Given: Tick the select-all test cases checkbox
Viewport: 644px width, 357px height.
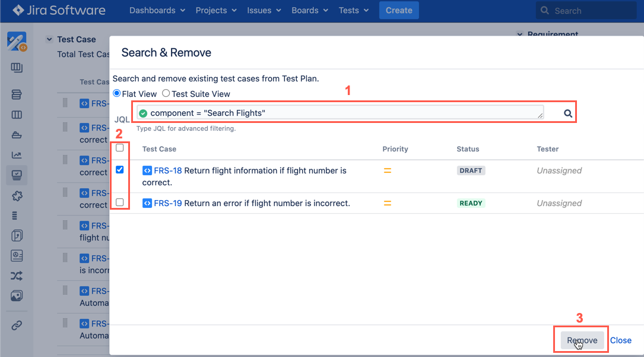Looking at the screenshot, I should pyautogui.click(x=120, y=148).
